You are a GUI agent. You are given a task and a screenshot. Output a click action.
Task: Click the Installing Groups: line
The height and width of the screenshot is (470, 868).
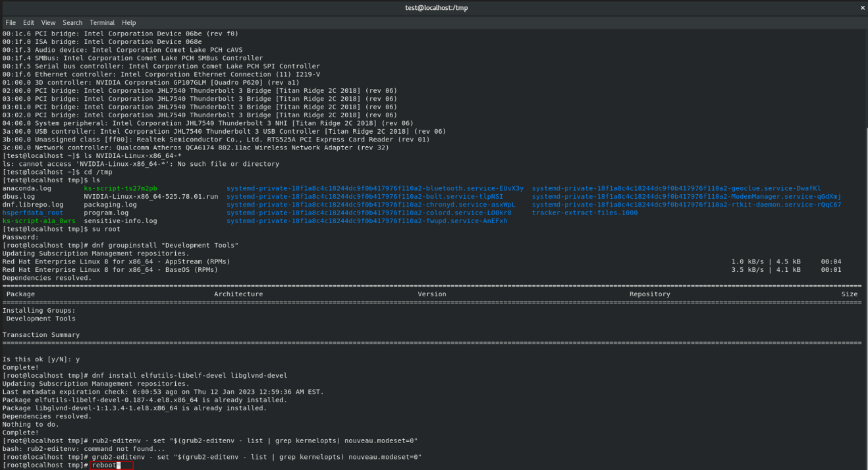point(39,310)
